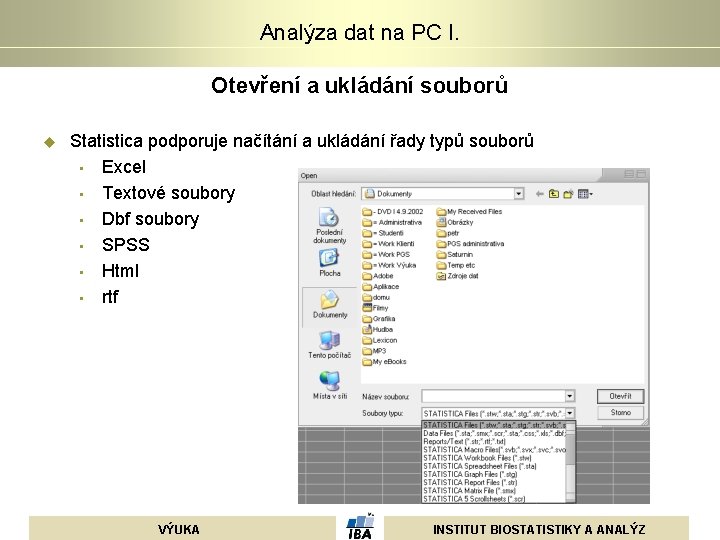Image resolution: width=720 pixels, height=540 pixels.
Task: Click the 'Analýza dat na PC I.' title
Action: [360, 33]
